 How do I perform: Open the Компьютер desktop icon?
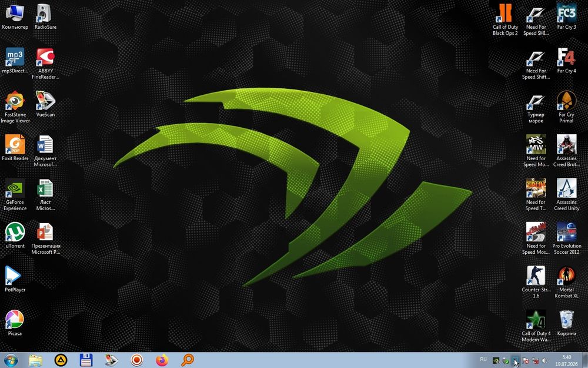pos(15,17)
